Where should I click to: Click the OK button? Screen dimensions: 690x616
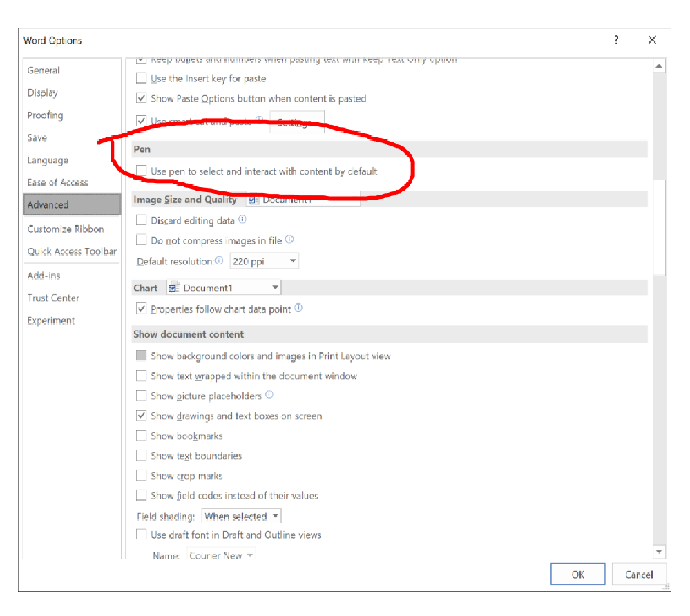coord(578,574)
